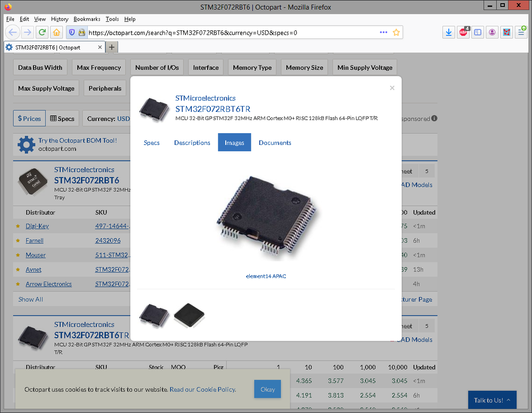Open page actions three-dot menu

tap(383, 33)
